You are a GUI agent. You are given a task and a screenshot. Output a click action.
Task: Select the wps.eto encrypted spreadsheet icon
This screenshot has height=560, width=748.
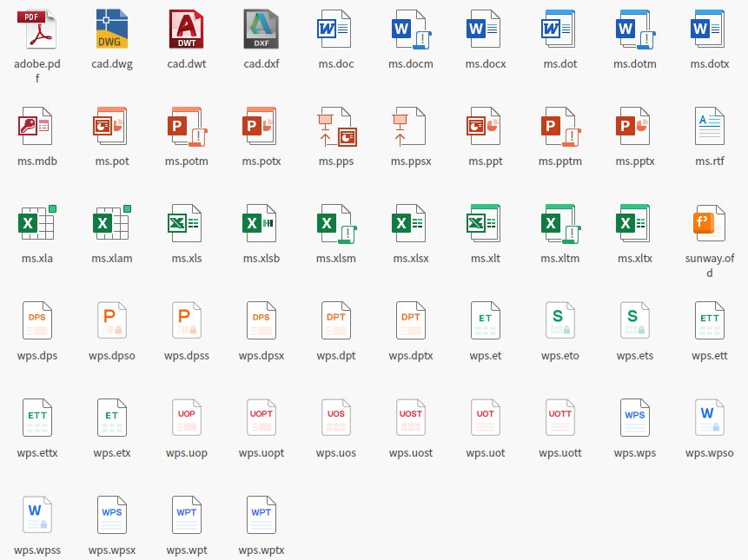coord(560,321)
